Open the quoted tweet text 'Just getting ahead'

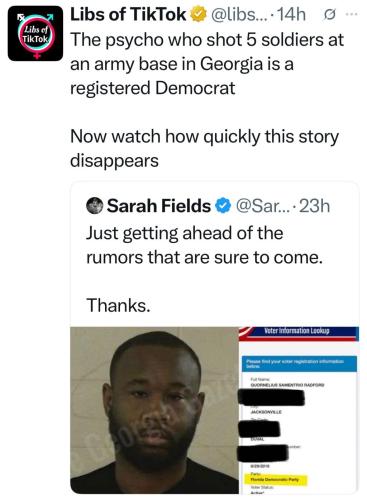[205, 245]
